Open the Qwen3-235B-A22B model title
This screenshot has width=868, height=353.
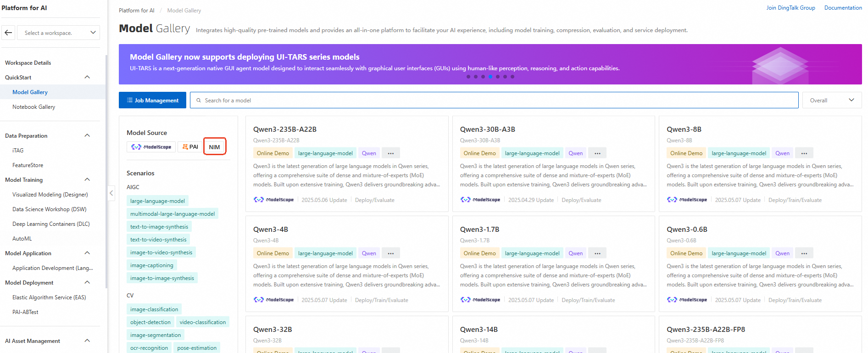[285, 129]
